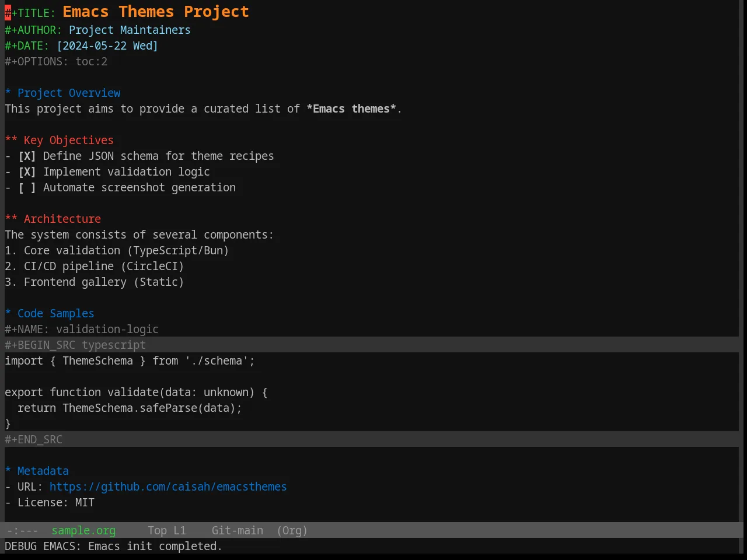Viewport: 747px width, 560px height.
Task: Click Top L1 position indicator
Action: (167, 531)
